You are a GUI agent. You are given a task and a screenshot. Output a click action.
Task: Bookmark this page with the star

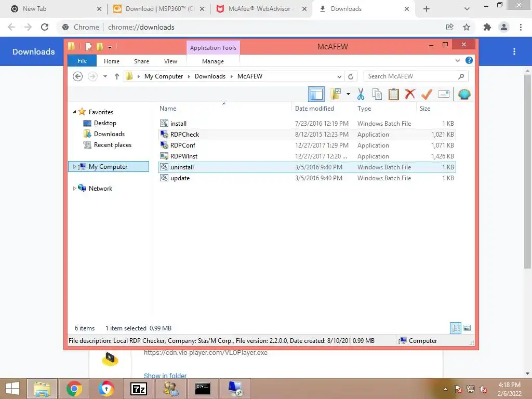pos(467,27)
